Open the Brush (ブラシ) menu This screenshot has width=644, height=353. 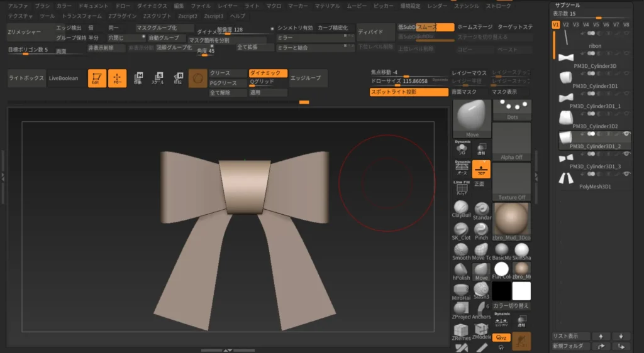(x=42, y=6)
